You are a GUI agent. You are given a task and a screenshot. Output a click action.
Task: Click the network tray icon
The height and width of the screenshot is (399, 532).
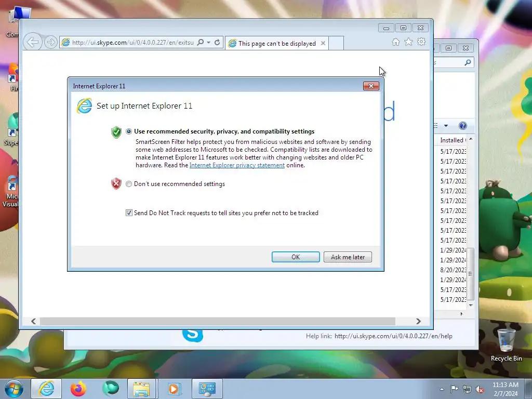pos(467,390)
